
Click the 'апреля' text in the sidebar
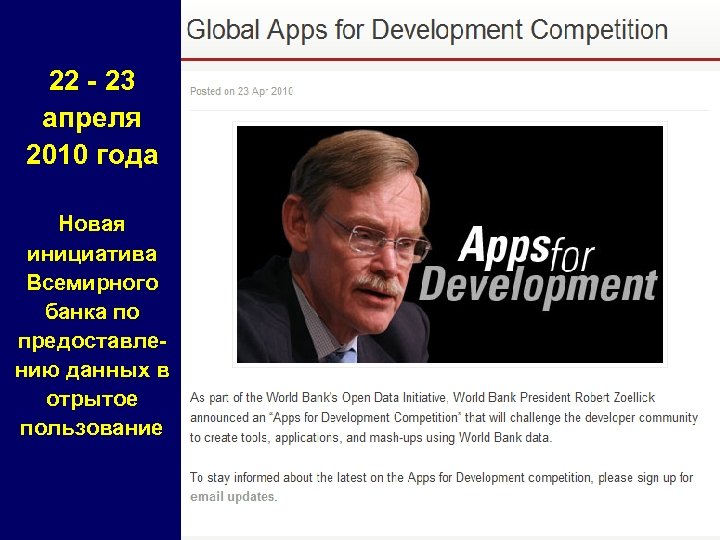click(x=92, y=119)
